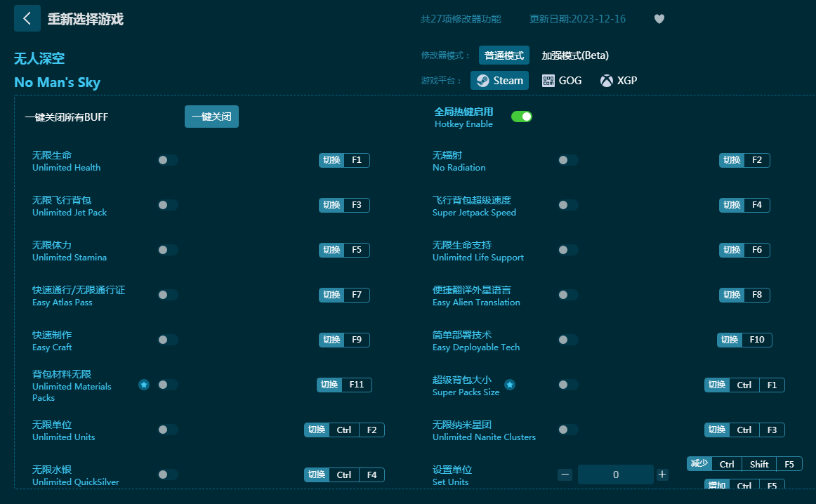Enable Unlimited Nanite Clusters toggle
The width and height of the screenshot is (816, 504).
(x=568, y=430)
